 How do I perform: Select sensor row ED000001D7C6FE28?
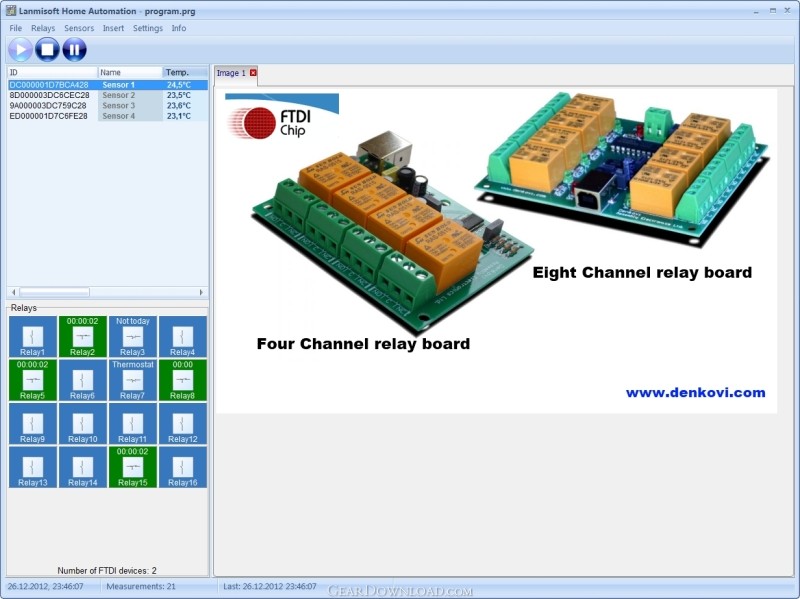(x=108, y=116)
